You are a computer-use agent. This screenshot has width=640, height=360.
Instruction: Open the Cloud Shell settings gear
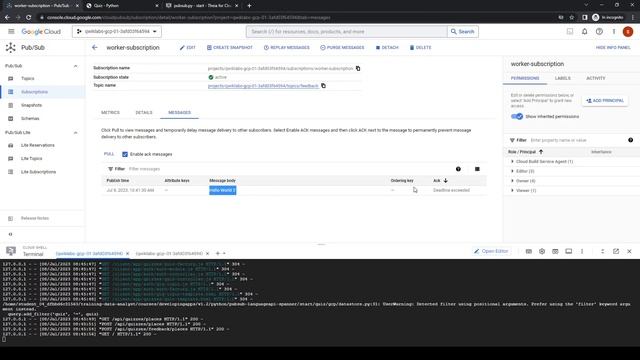[x=542, y=251]
